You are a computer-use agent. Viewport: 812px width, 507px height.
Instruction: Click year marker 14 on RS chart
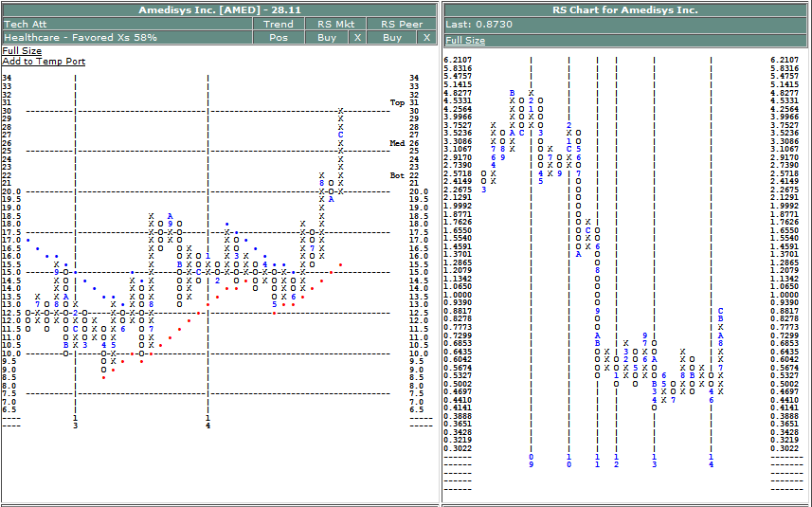pyautogui.click(x=711, y=461)
